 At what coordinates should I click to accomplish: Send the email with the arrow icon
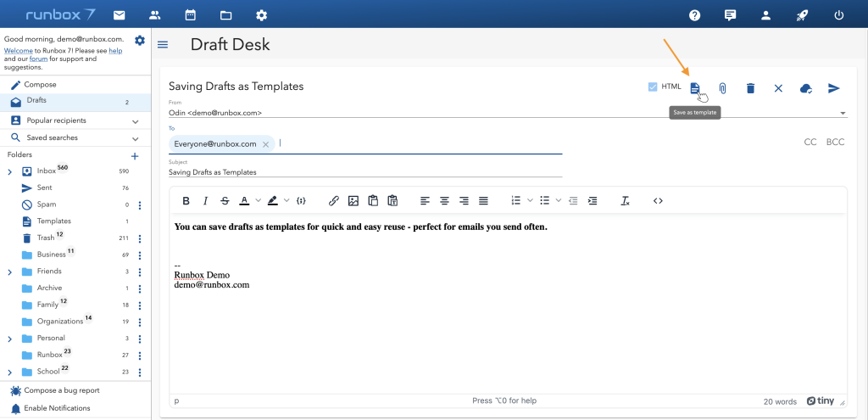[x=834, y=88]
